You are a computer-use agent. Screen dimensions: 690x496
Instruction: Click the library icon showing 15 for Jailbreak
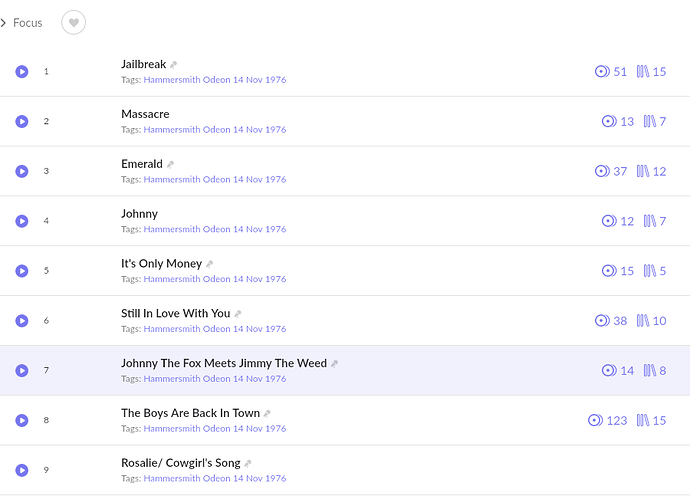point(643,71)
